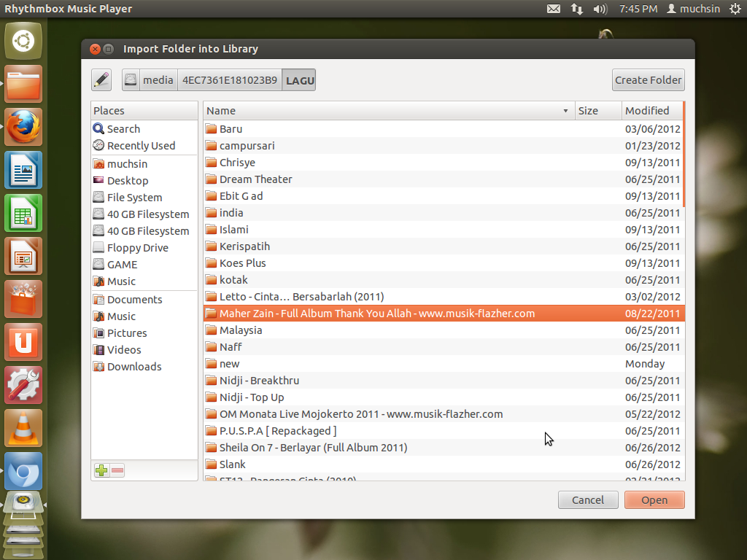
Task: Add bookmark with the plus button
Action: (101, 470)
